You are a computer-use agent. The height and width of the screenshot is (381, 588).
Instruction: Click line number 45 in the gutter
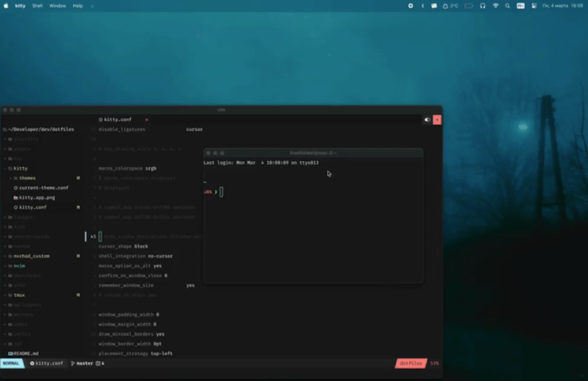tap(93, 237)
